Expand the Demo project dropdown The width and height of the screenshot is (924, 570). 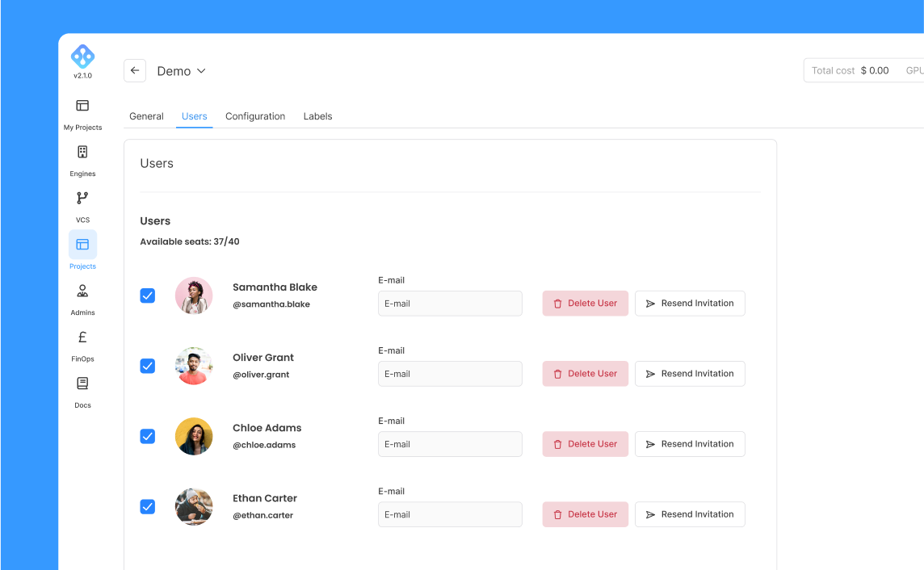tap(182, 71)
